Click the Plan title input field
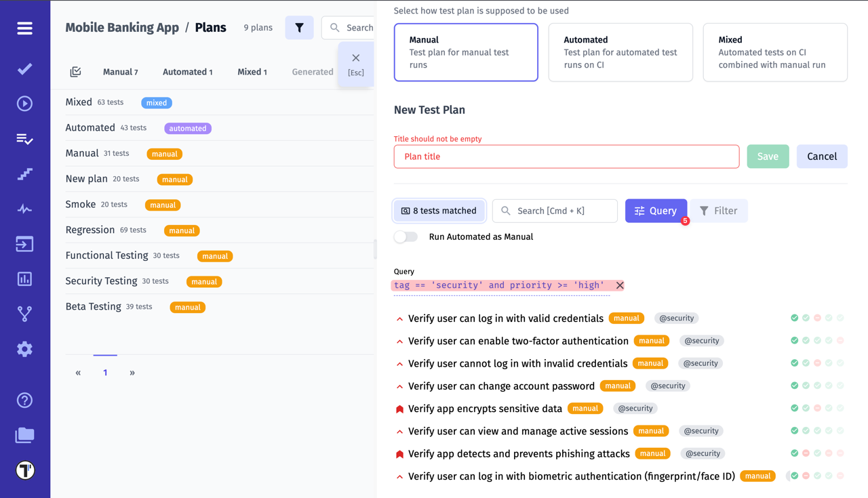868x498 pixels. (567, 156)
